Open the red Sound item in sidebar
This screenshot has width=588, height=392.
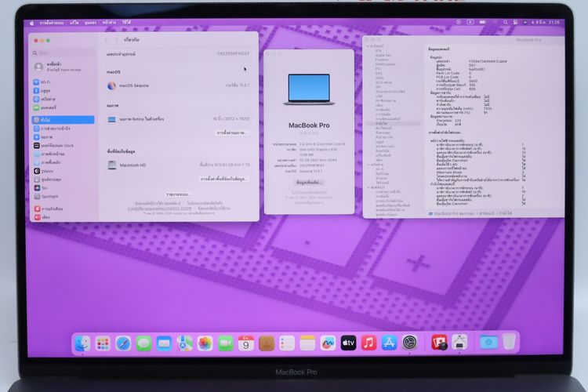pos(63,217)
